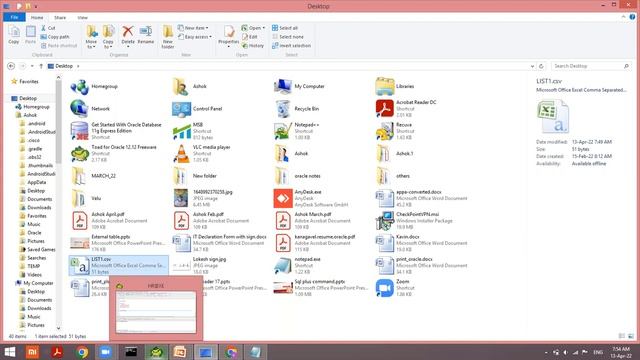
Task: Click the taskbar window preview thumbnail
Action: pos(156,312)
